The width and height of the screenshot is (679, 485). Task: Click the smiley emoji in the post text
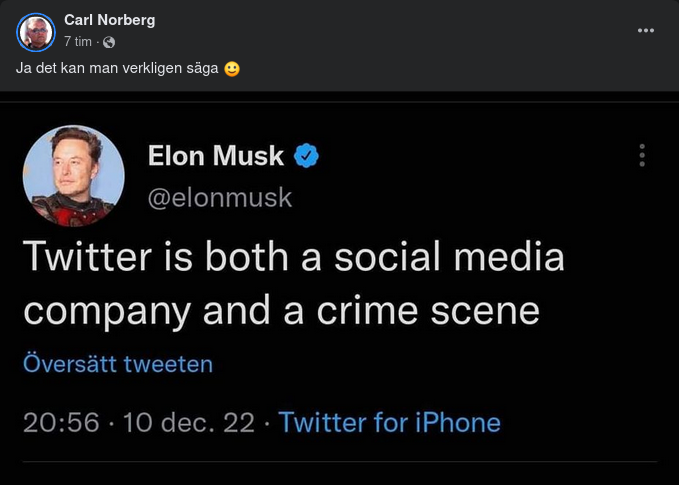coord(232,69)
